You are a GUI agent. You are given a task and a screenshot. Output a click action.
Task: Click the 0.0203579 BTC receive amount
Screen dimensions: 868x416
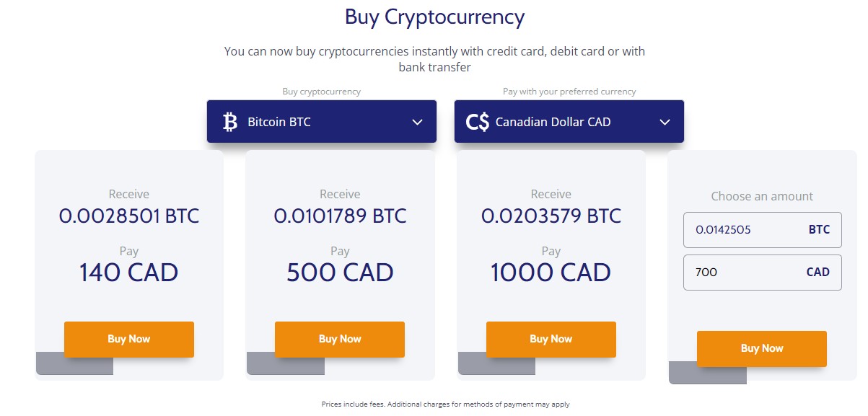[x=551, y=216]
